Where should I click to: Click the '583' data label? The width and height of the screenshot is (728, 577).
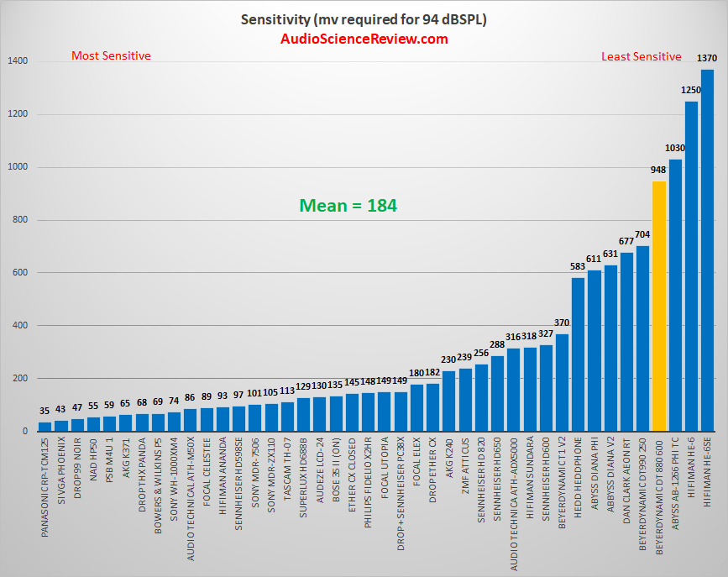pos(578,266)
